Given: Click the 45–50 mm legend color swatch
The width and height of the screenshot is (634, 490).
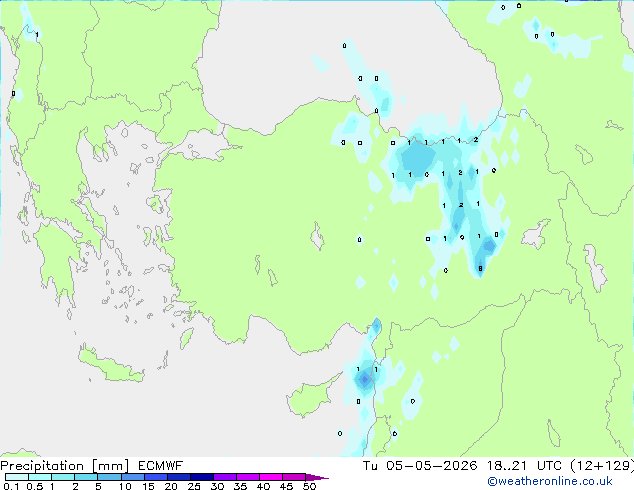Looking at the screenshot, I should (294, 477).
